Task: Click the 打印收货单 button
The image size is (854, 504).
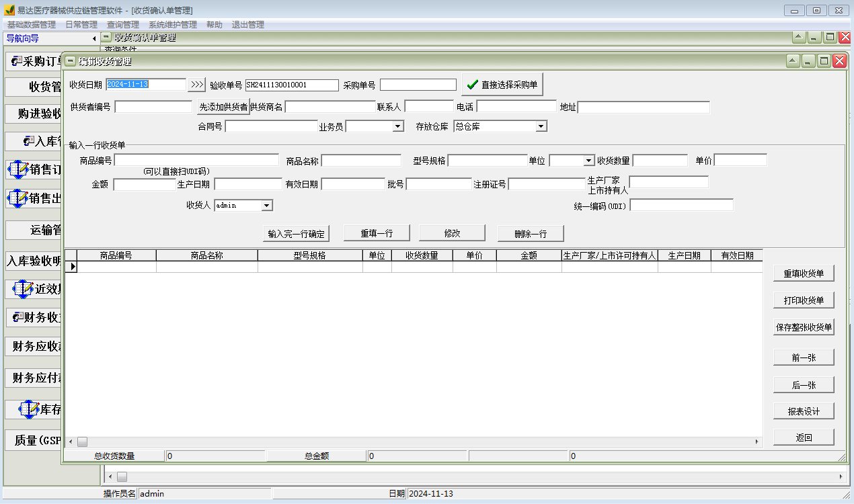Action: pos(804,300)
